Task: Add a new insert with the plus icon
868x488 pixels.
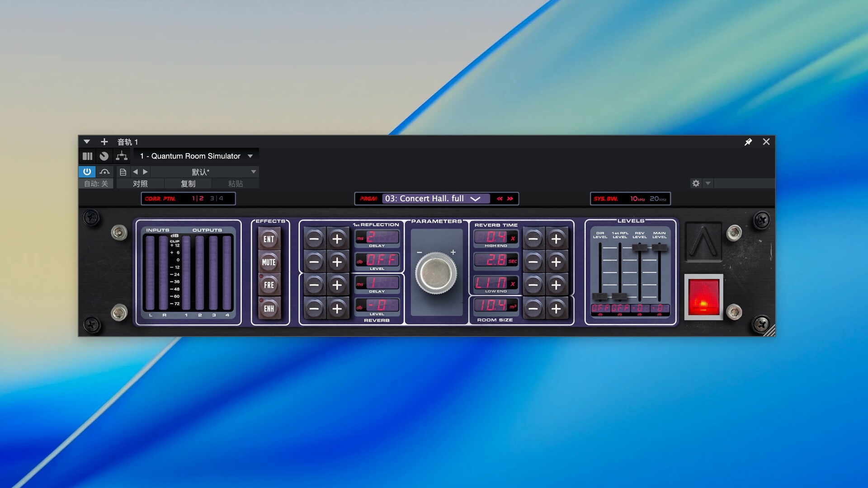Action: (104, 142)
